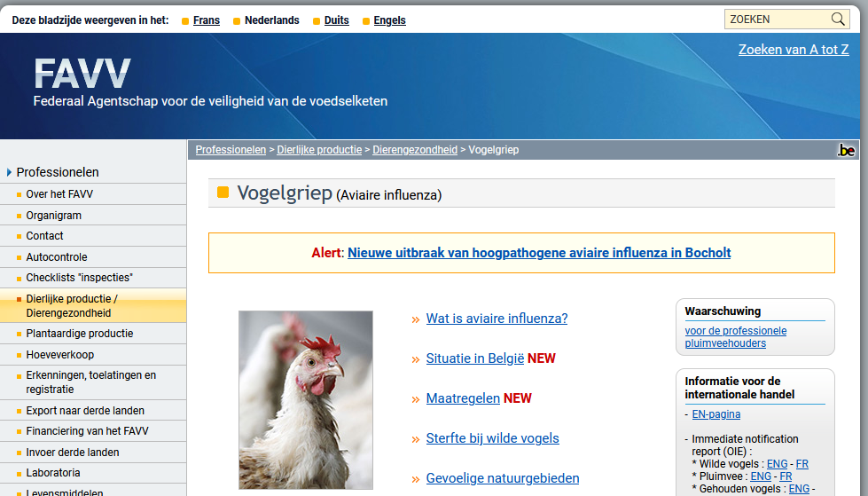Click the FAVV logo
The image size is (868, 496).
(82, 74)
